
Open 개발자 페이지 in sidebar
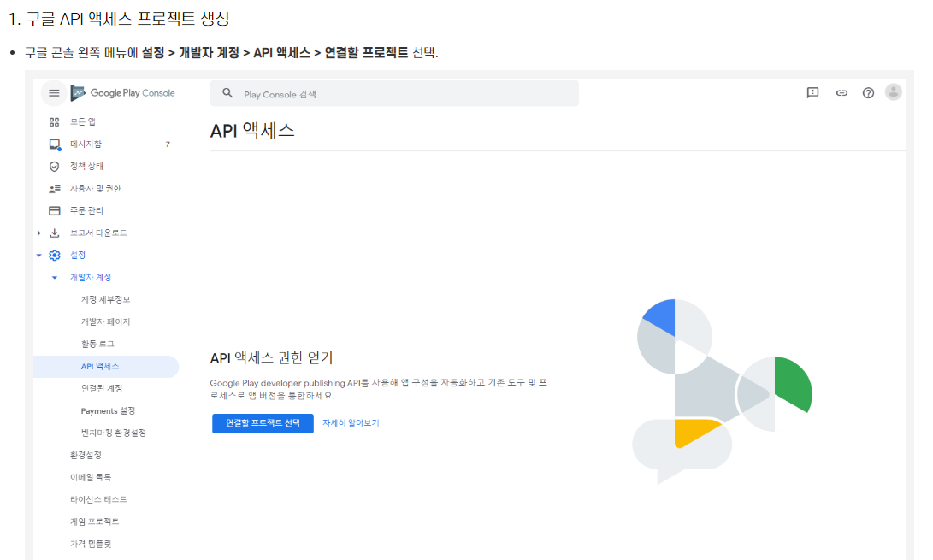105,322
